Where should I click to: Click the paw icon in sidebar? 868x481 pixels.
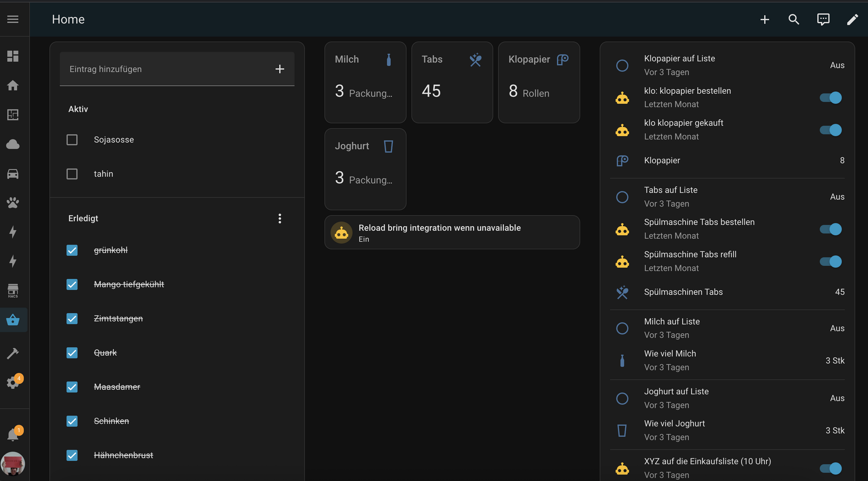tap(13, 203)
